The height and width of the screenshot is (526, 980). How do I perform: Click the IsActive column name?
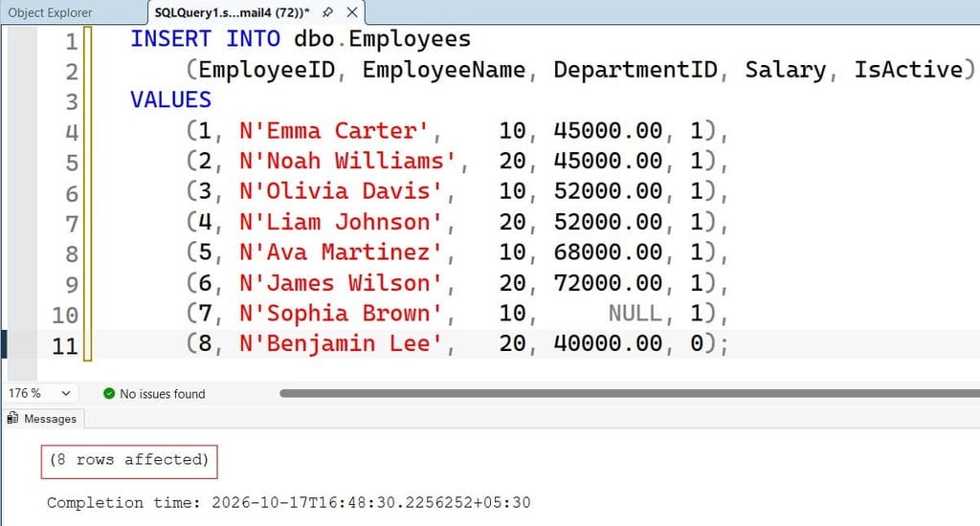click(x=908, y=70)
